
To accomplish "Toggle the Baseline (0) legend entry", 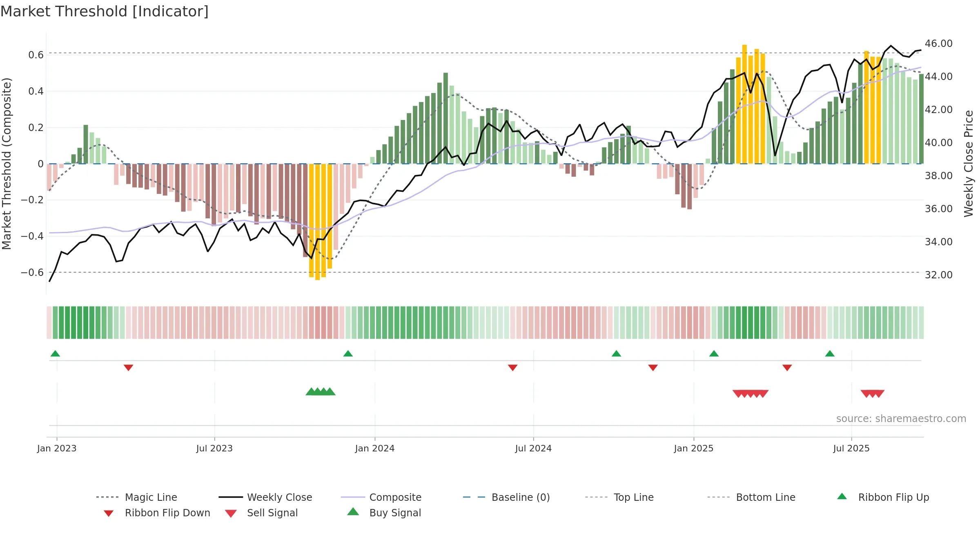I will click(506, 497).
